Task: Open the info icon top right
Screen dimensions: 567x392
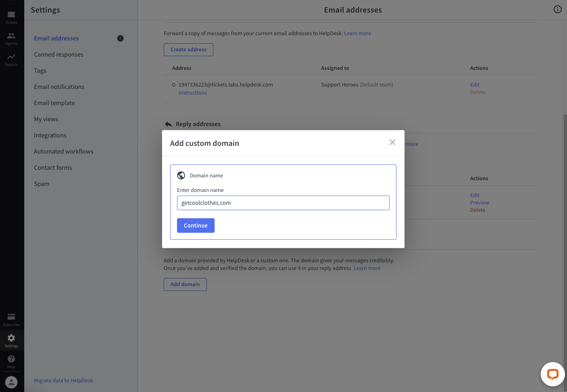Action: pos(557,9)
